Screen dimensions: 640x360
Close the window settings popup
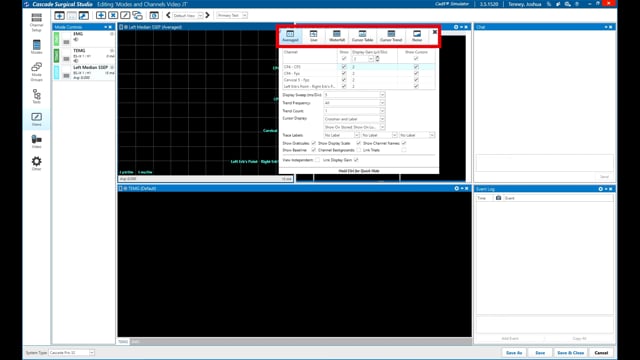[435, 32]
